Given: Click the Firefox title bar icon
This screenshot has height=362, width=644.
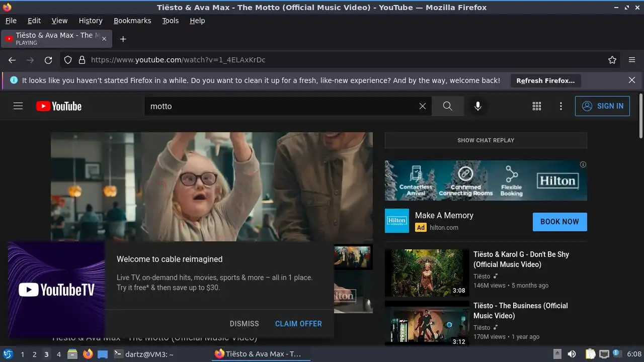Looking at the screenshot, I should [x=7, y=7].
